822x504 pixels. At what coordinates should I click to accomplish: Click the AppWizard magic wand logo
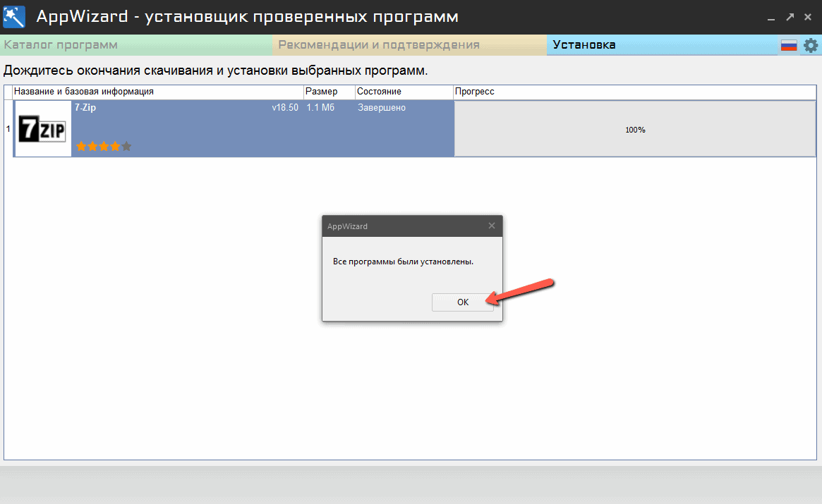click(x=15, y=16)
